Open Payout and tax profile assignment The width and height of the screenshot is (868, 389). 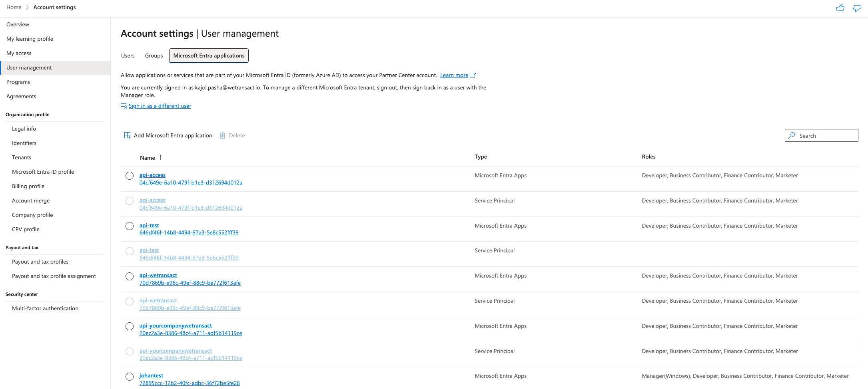click(54, 276)
